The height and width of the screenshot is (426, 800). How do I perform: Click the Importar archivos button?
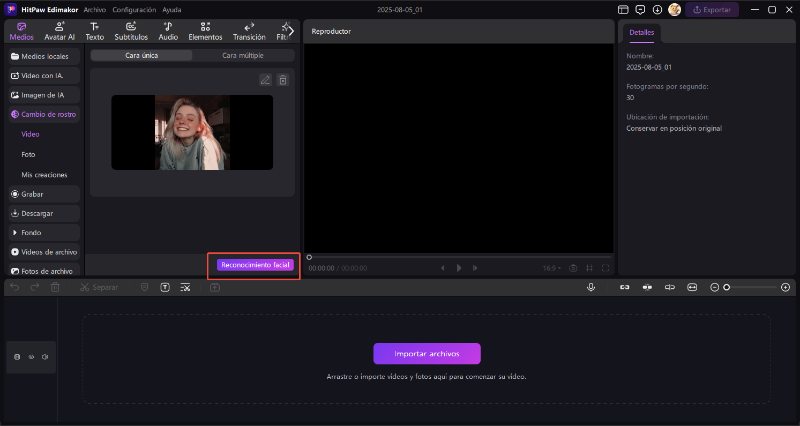click(x=427, y=354)
